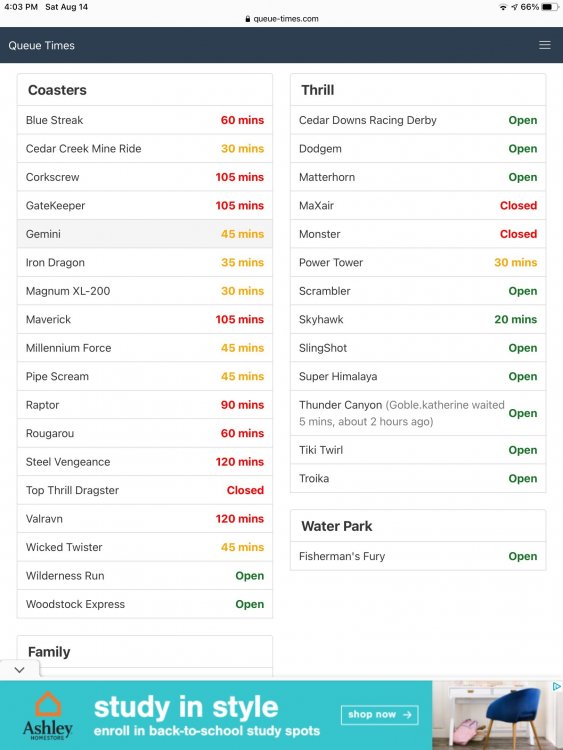Tap the Wi-Fi status icon
Screen dimensions: 563x750
(x=503, y=7)
